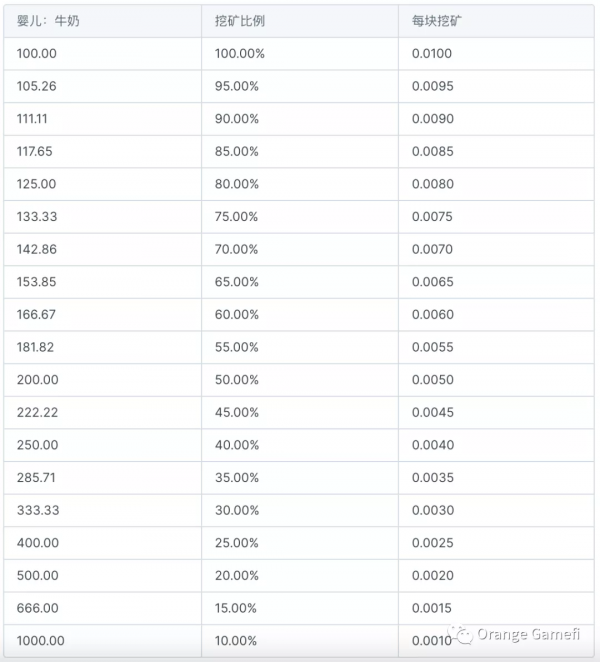Select the 666.00 milk cell
This screenshot has height=662, width=600.
pos(37,608)
